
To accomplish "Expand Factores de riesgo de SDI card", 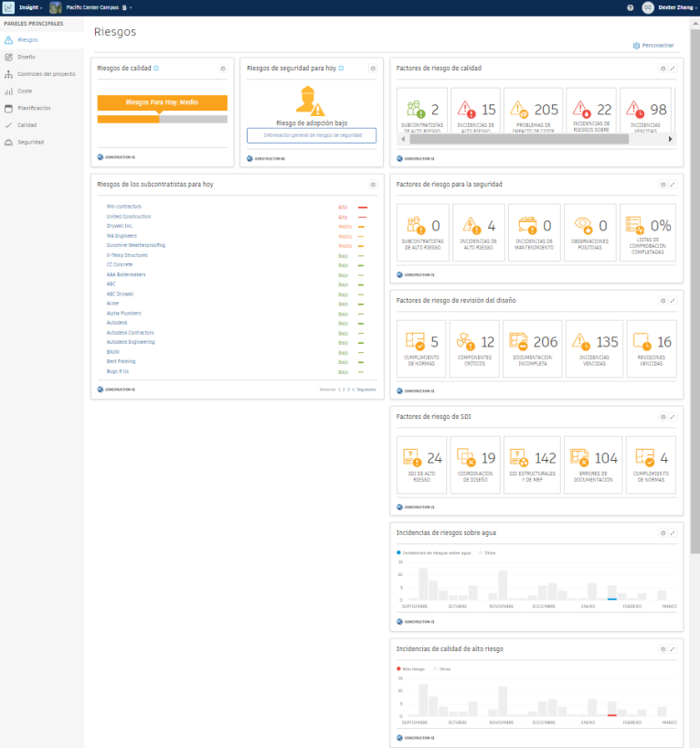I will pyautogui.click(x=673, y=417).
